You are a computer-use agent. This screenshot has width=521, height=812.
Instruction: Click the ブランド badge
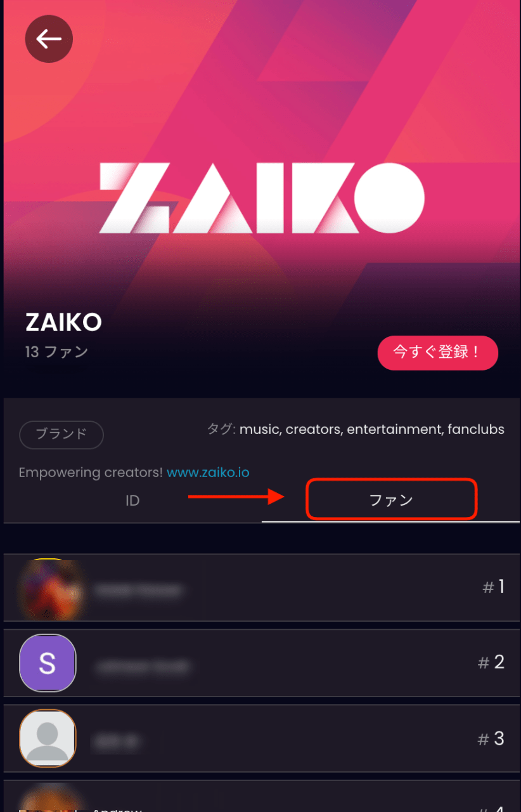[61, 435]
